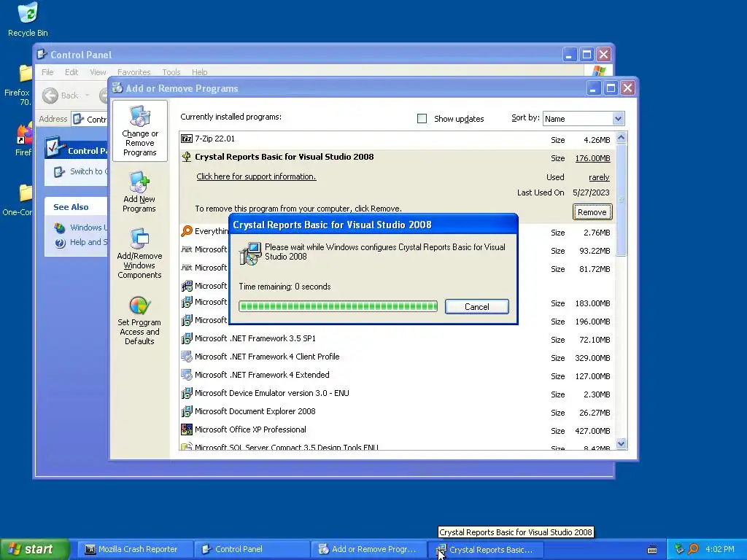This screenshot has width=747, height=560.
Task: Click the green configuration progress bar
Action: click(338, 306)
